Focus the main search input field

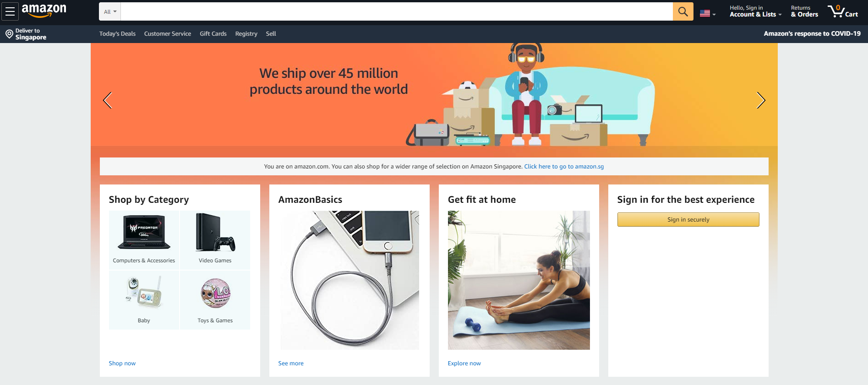(x=397, y=11)
